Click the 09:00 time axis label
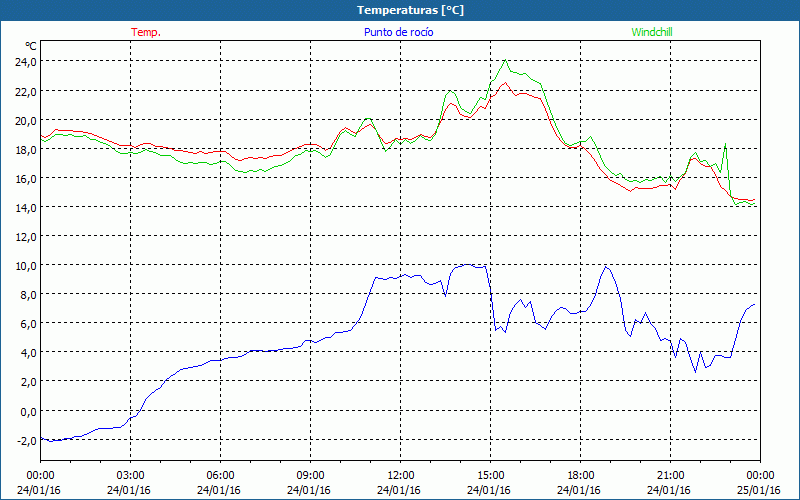The image size is (800, 500). [x=310, y=476]
